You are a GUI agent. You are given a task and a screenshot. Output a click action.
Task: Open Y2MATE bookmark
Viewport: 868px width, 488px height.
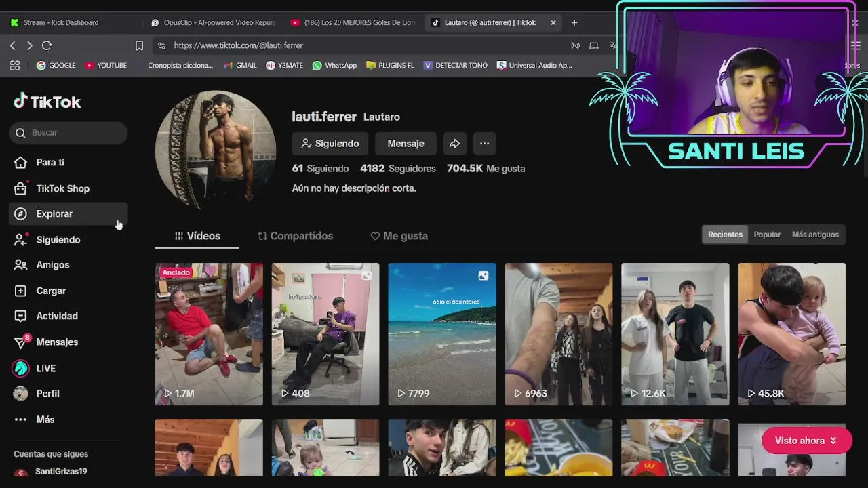pos(284,66)
